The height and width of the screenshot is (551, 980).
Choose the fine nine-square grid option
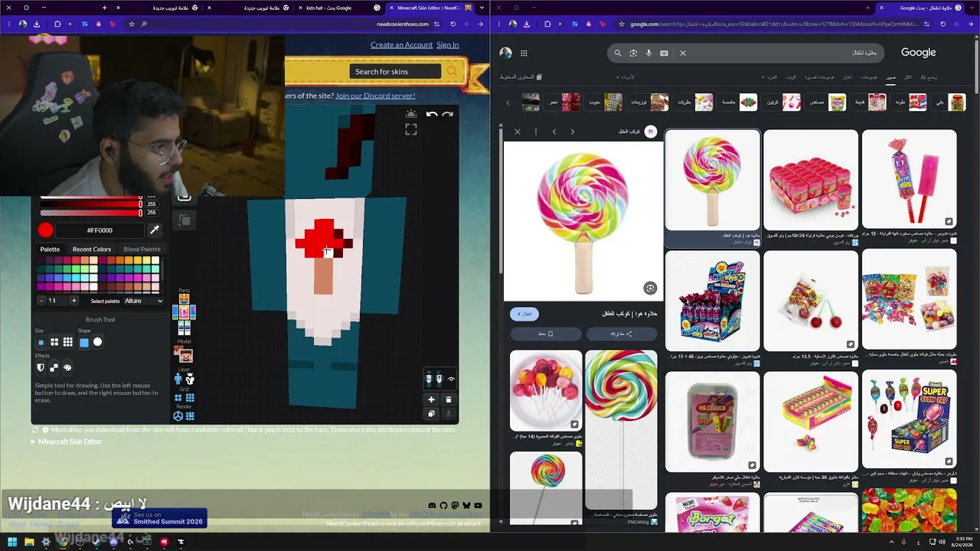[x=190, y=398]
